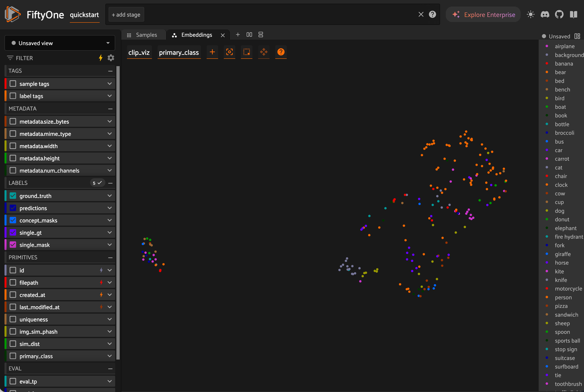The image size is (584, 392).
Task: Clear the view bar with the X icon
Action: tap(421, 14)
